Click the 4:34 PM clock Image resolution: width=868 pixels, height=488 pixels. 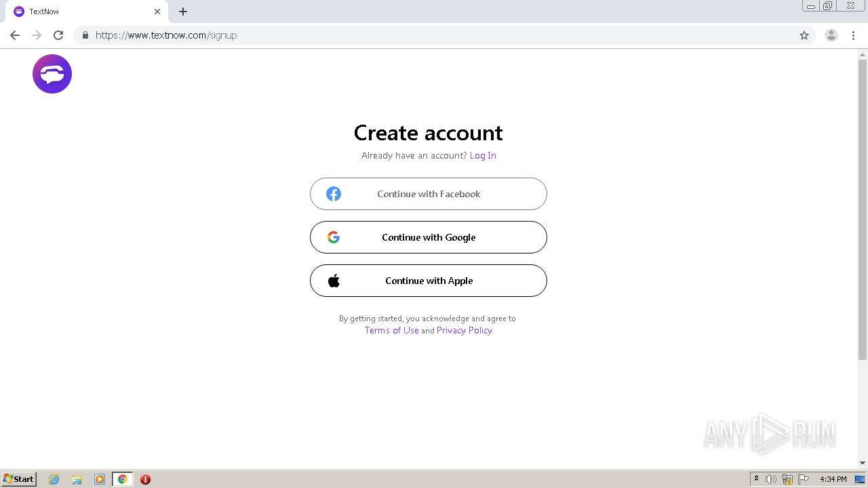[833, 479]
